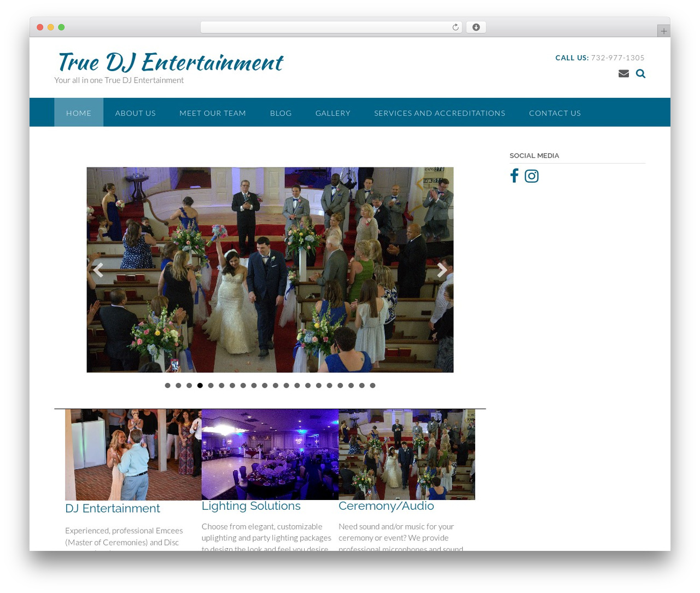
Task: Select the last slideshow pagination dot
Action: 372,386
